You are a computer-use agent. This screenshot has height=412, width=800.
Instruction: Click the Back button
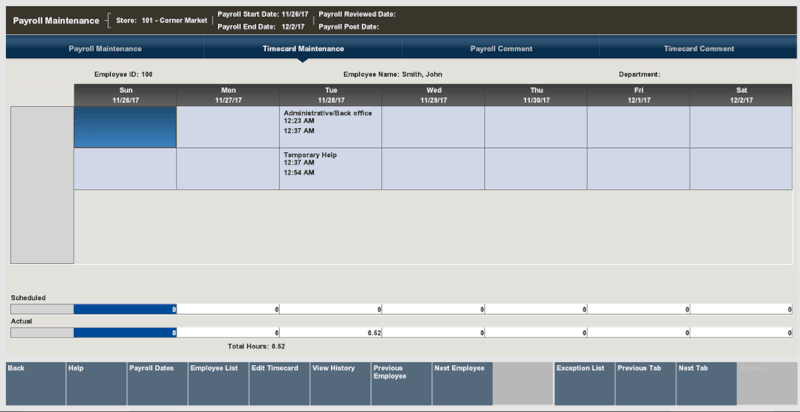[x=36, y=383]
